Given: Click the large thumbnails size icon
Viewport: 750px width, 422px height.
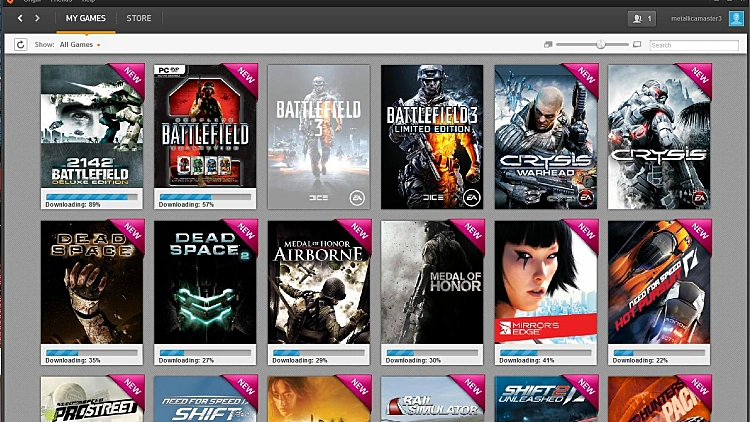Looking at the screenshot, I should (x=637, y=45).
